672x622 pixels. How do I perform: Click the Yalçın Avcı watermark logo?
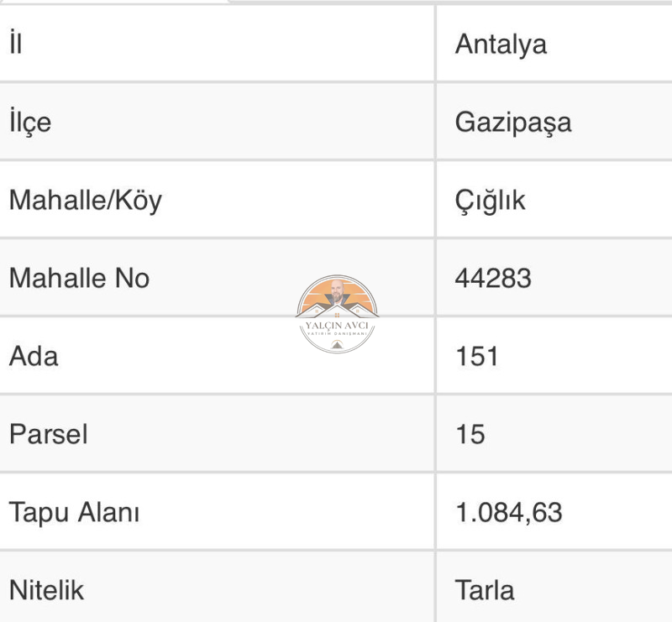[337, 314]
